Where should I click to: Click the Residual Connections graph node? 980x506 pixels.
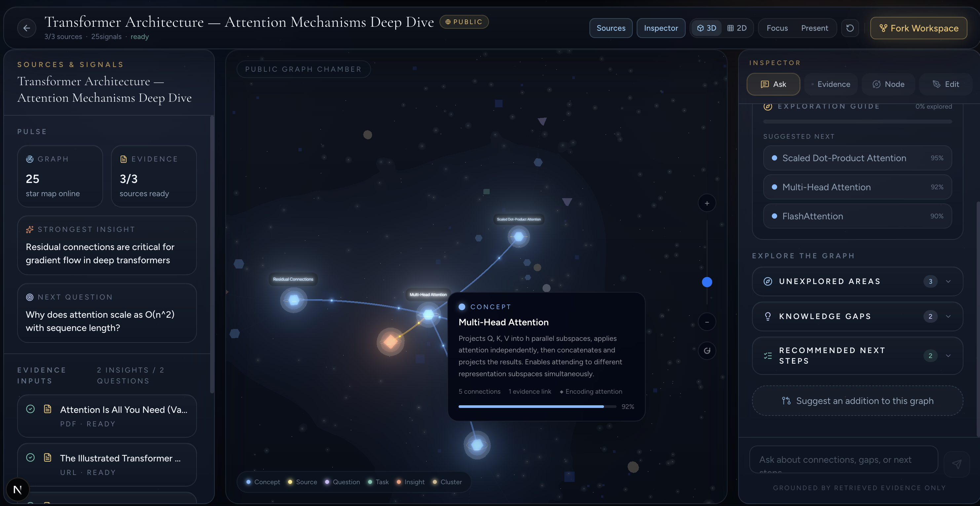[294, 300]
